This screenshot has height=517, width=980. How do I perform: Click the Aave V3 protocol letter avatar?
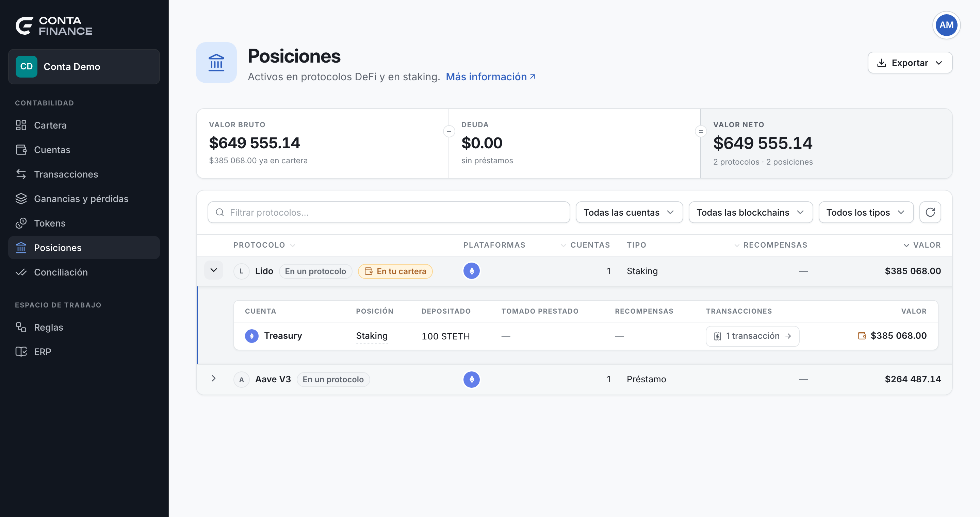coord(241,379)
